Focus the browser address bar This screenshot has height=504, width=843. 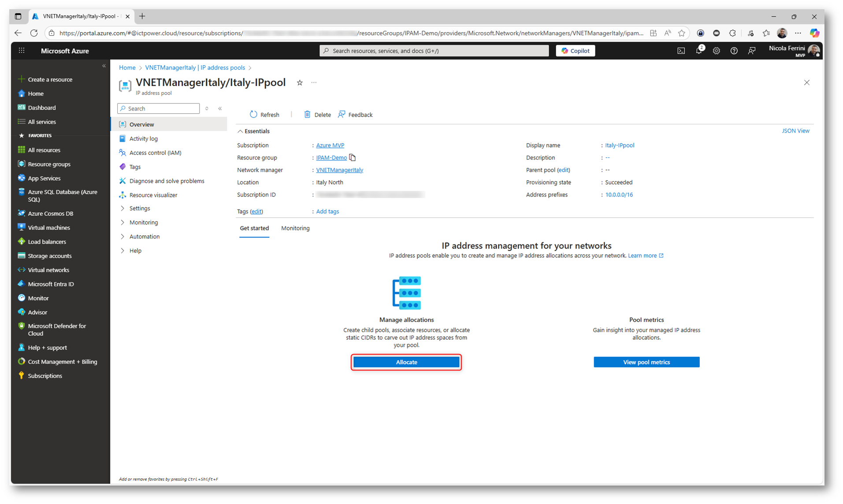(x=351, y=33)
